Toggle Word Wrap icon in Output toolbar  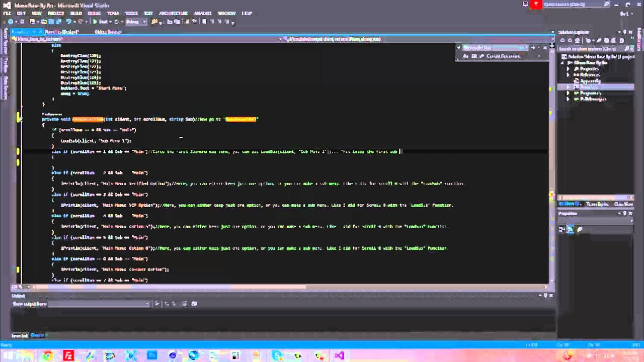point(194,304)
